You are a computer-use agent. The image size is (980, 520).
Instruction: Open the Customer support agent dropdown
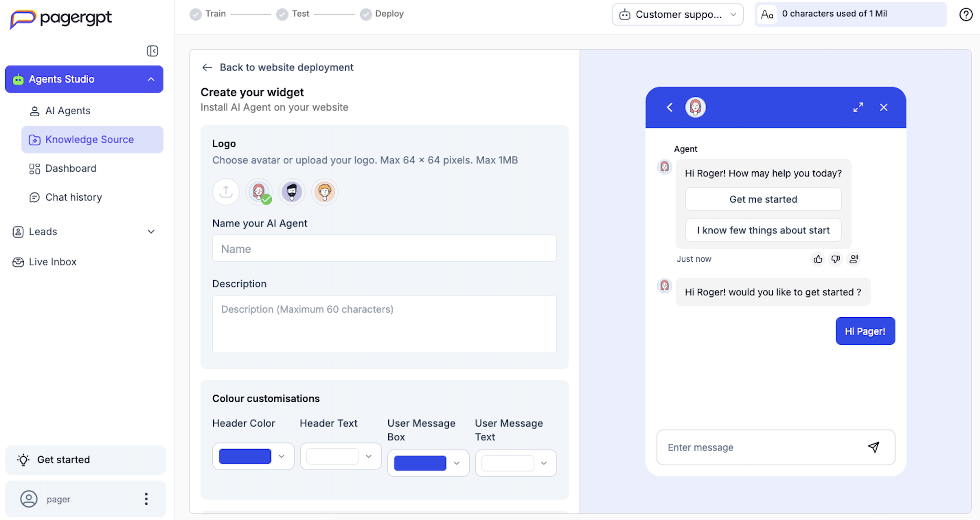pyautogui.click(x=677, y=14)
